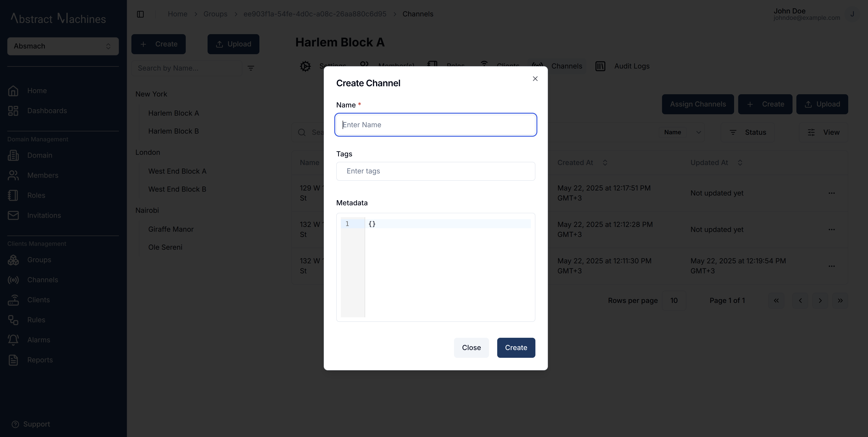Click the Settings gear tab icon

[305, 66]
